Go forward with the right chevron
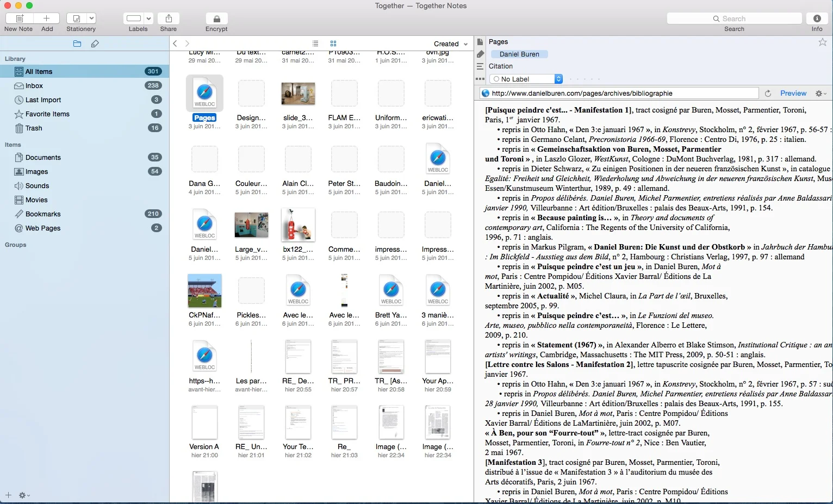Image resolution: width=833 pixels, height=504 pixels. coord(187,43)
